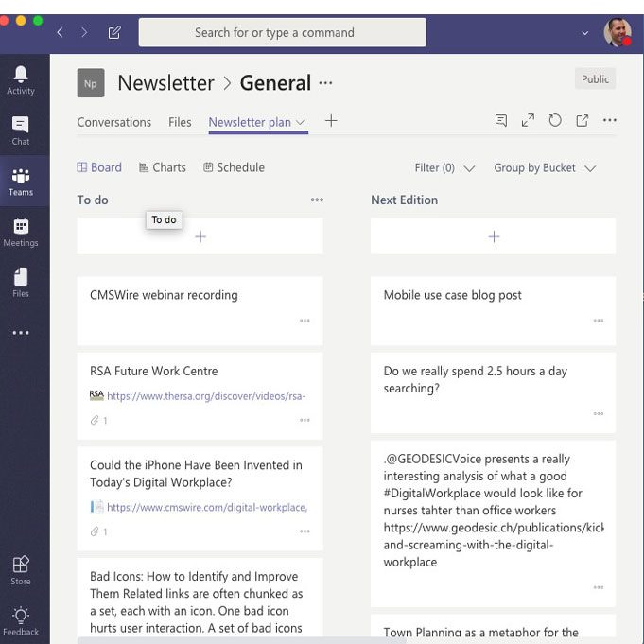Add a task to To do bucket
Screen dimensions: 644x644
click(x=200, y=236)
